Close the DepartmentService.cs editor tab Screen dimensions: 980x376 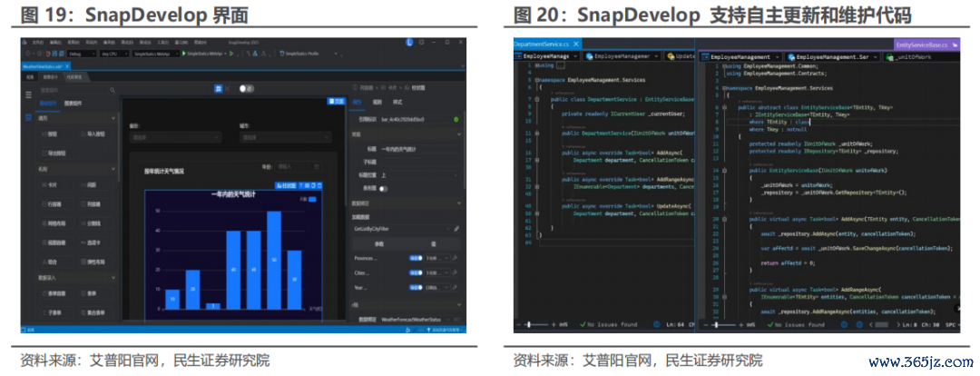pyautogui.click(x=576, y=45)
